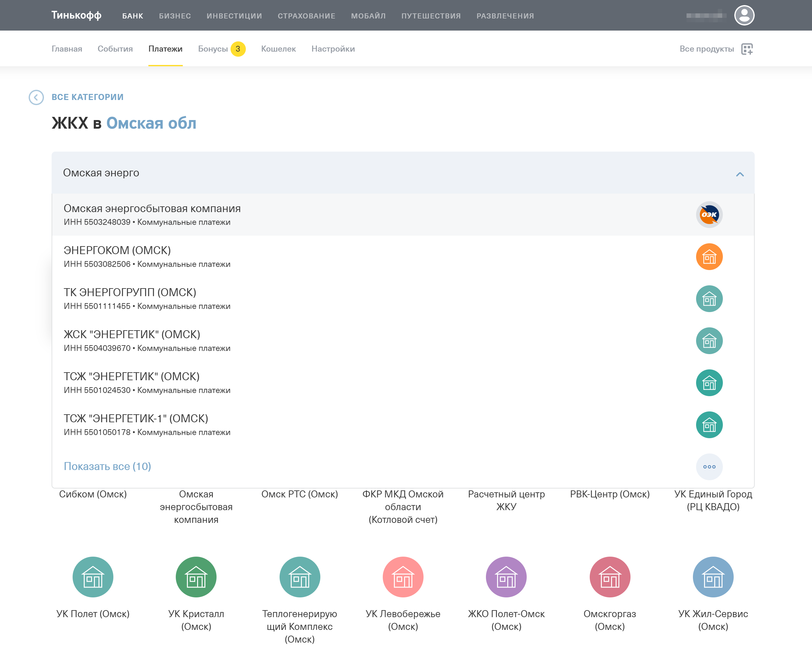Open the УК Левобережье pink house icon
812x663 pixels.
point(403,577)
